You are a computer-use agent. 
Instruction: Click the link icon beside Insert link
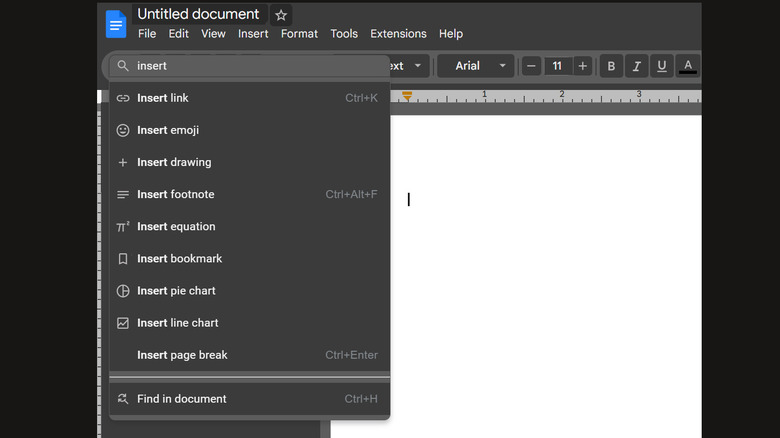(123, 98)
